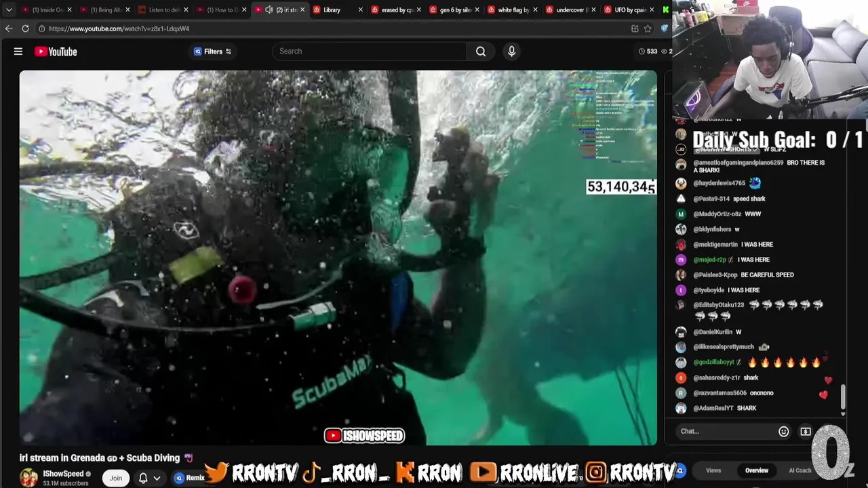Screen dimensions: 868x488
Task: Close the gen 6 by sile tab
Action: [477, 9]
